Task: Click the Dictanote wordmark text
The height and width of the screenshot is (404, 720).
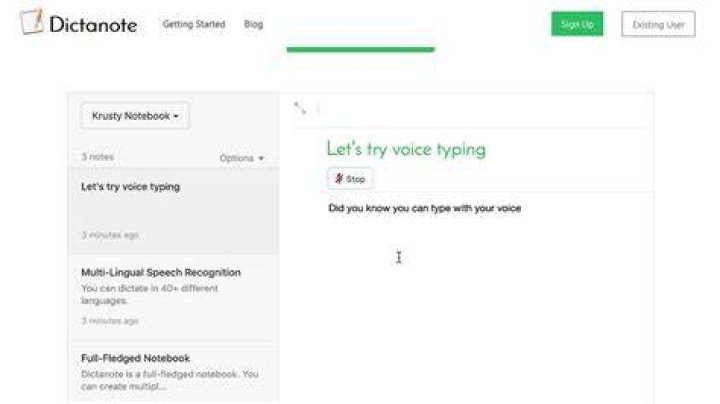Action: pos(93,24)
